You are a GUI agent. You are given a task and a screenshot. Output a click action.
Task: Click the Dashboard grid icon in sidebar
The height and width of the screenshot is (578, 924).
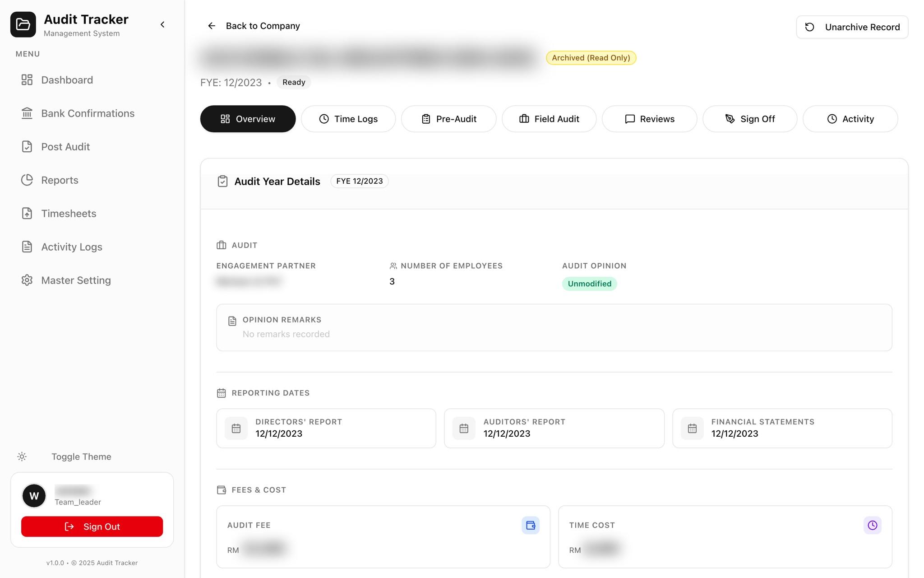click(27, 80)
